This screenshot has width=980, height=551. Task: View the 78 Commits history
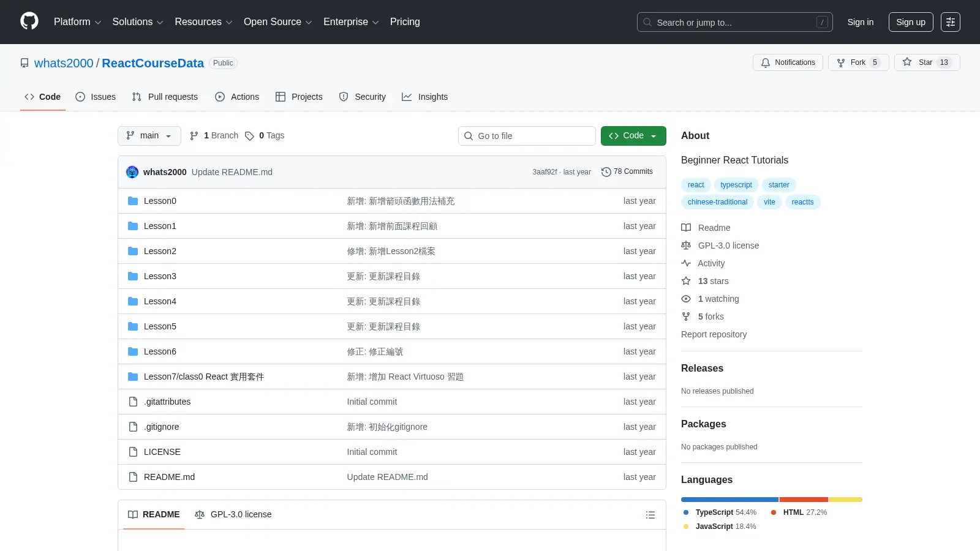tap(627, 172)
